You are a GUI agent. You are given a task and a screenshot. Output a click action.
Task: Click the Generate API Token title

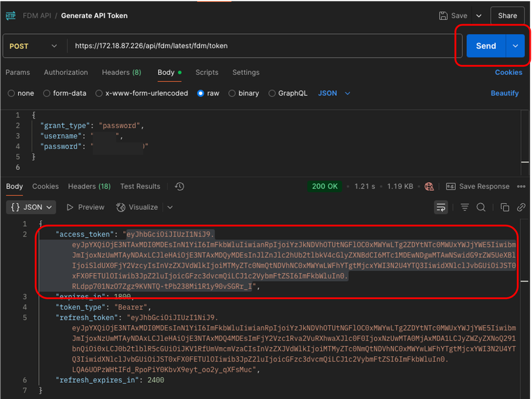click(x=94, y=16)
